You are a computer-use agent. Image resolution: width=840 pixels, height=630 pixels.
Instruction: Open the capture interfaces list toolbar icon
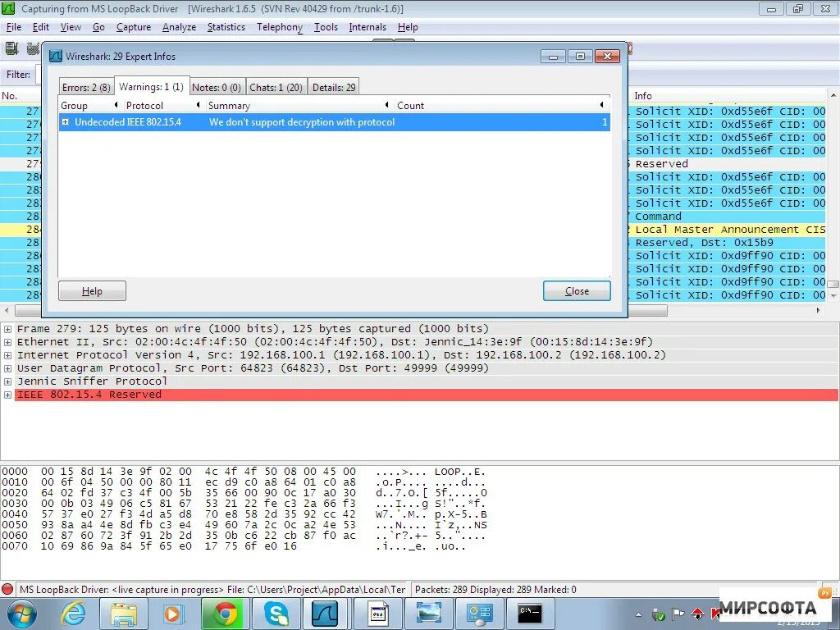11,48
